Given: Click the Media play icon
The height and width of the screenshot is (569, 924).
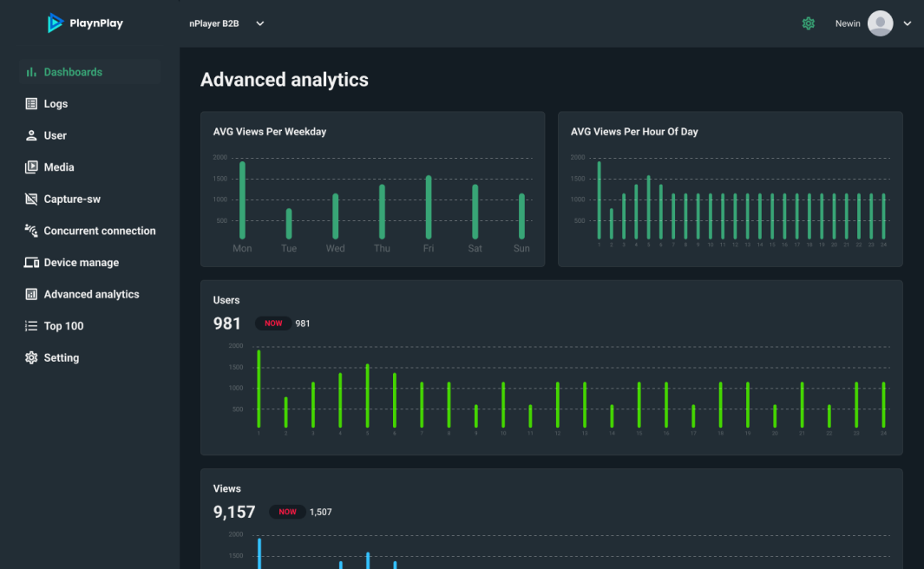Looking at the screenshot, I should coord(31,167).
